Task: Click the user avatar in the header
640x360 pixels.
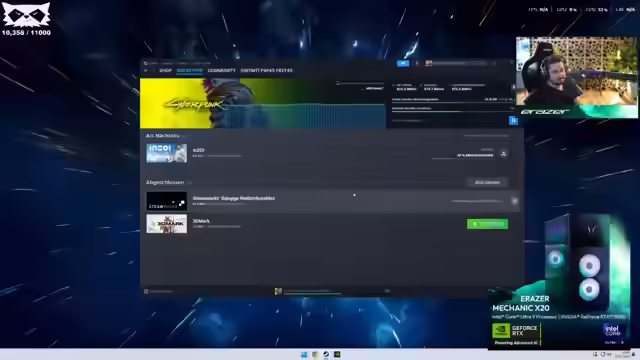Action: [x=429, y=63]
